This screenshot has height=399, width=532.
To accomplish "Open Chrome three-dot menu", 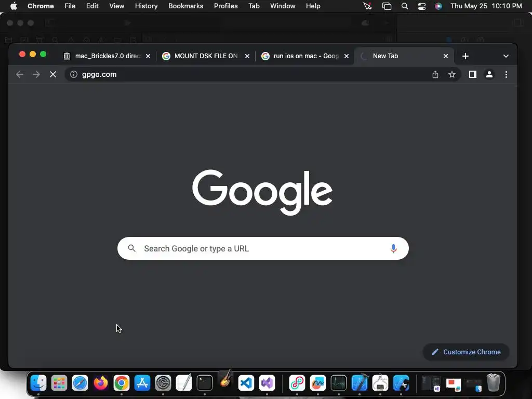I will pos(506,74).
